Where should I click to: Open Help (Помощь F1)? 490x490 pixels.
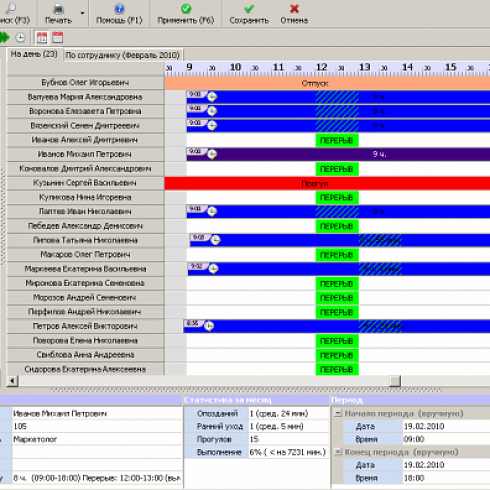pos(119,14)
